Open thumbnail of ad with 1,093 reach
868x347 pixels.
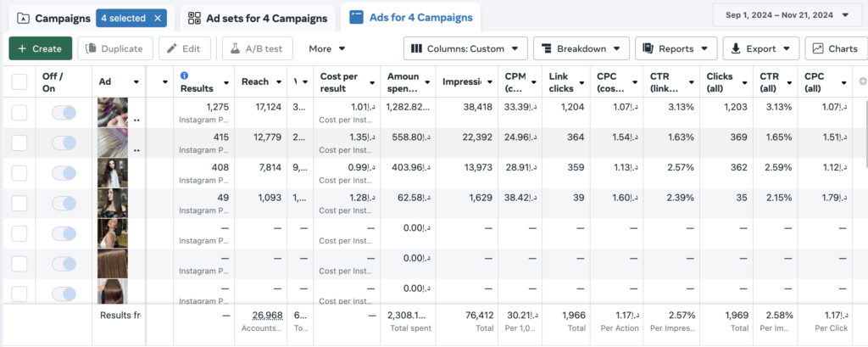pyautogui.click(x=113, y=203)
